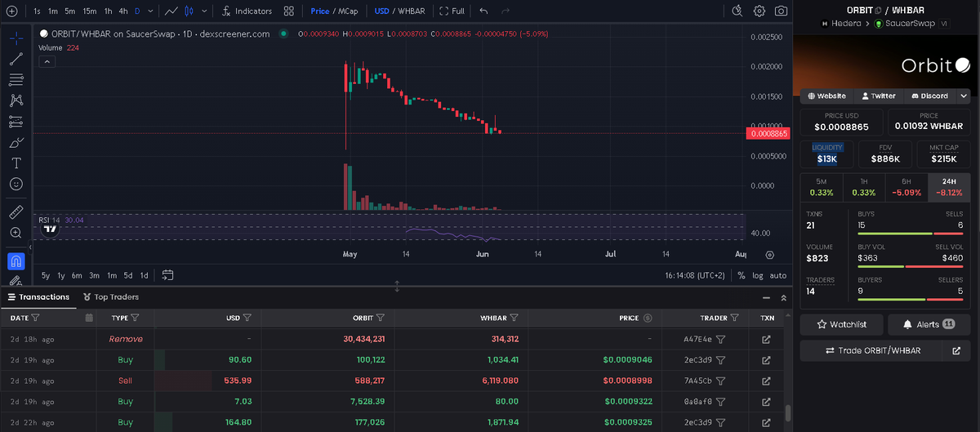Set date range to 5y
980x432 pixels.
point(46,275)
